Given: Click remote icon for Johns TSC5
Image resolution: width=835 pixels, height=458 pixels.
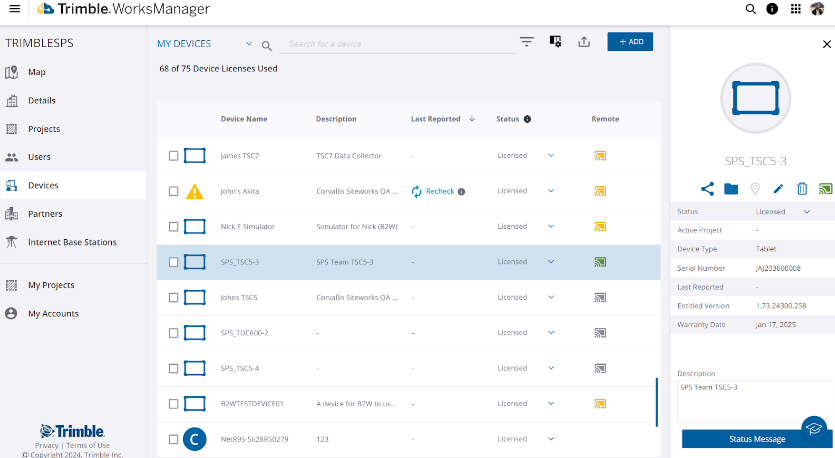Looking at the screenshot, I should click(x=600, y=298).
